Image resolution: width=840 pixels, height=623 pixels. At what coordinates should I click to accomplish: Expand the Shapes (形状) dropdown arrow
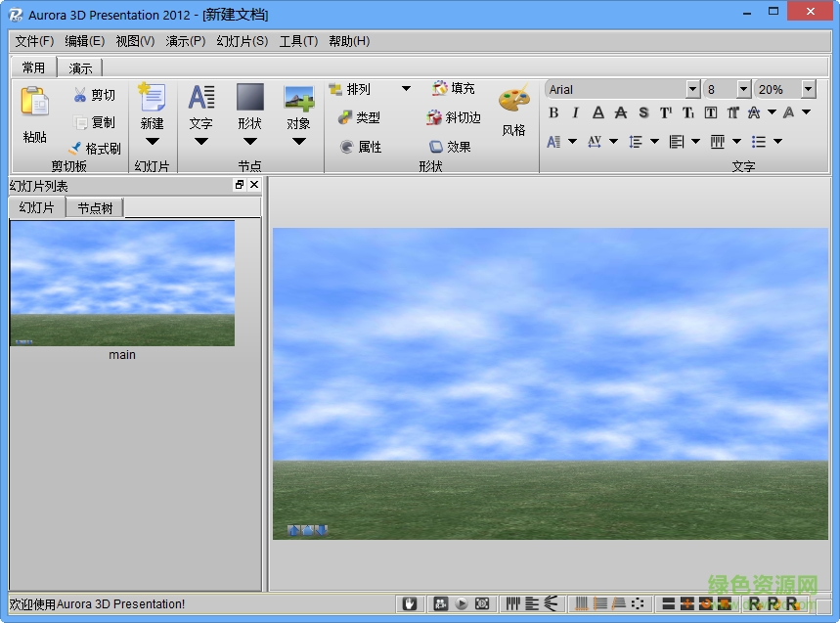pos(249,140)
